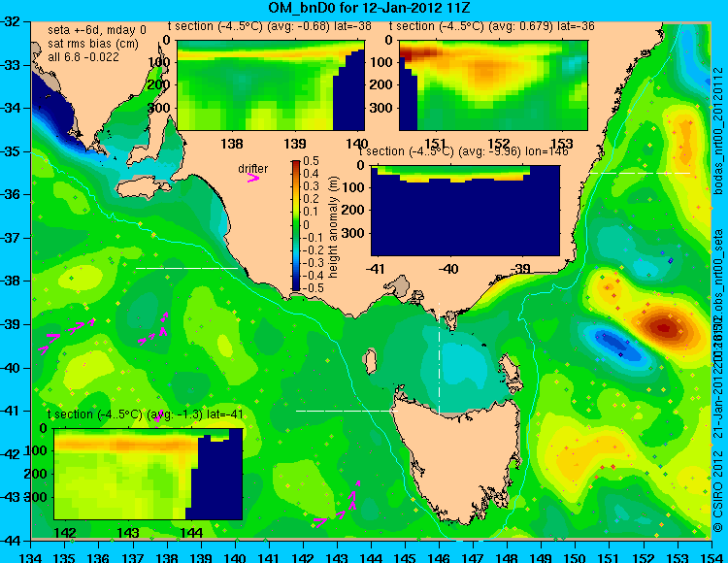The image size is (728, 563).
Task: Click the 143 tick label of the lat=-41 inset
Action: tap(128, 533)
